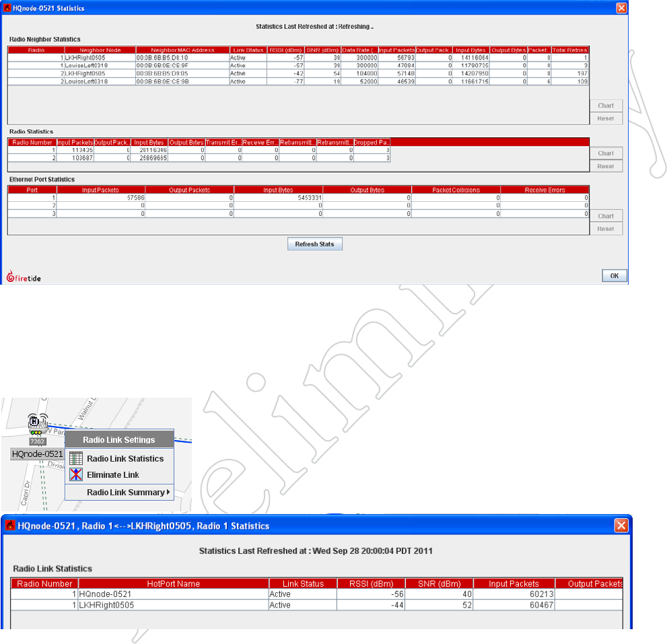Click Chart button for Radio Statistics
Image resolution: width=667 pixels, height=644 pixels.
tap(606, 153)
